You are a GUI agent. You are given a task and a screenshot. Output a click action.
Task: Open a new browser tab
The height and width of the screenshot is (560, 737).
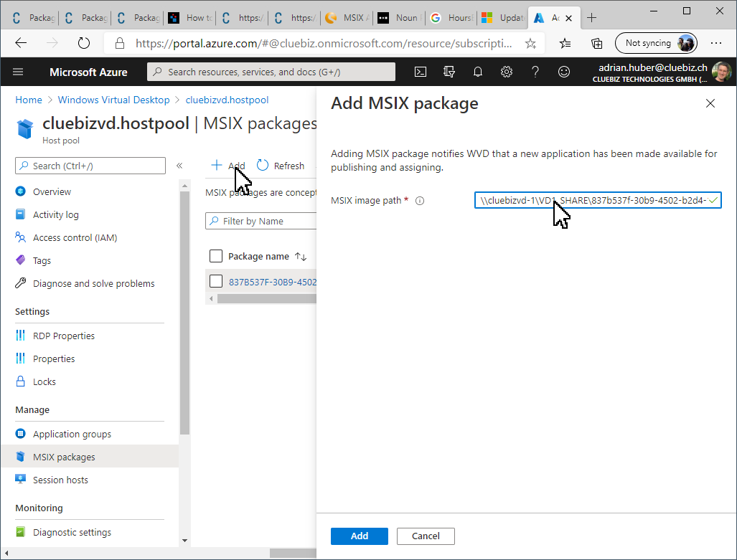592,18
